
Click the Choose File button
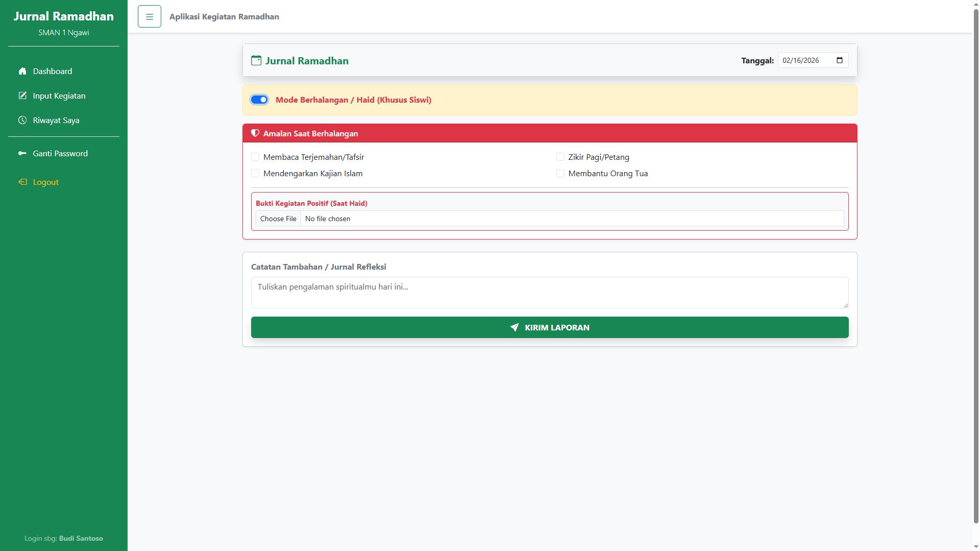click(278, 219)
